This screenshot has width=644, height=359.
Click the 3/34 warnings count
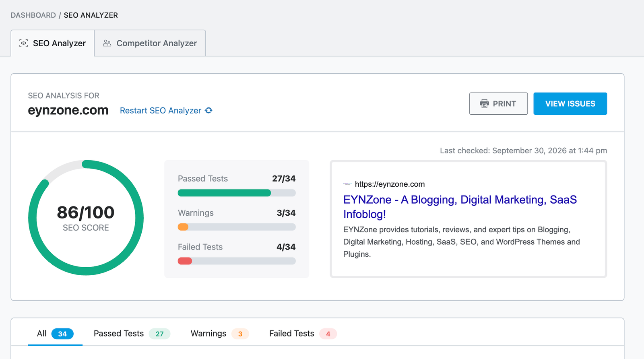pyautogui.click(x=286, y=213)
